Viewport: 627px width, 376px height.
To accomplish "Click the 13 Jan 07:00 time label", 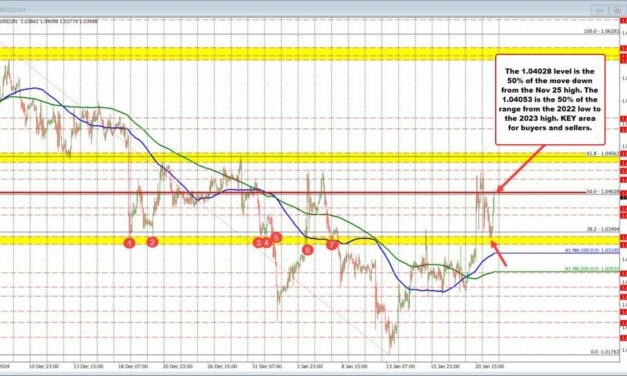I will 401,366.
